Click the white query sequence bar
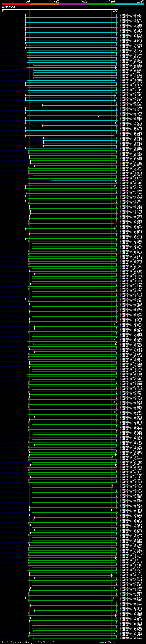Screen dimensions: 146x644 click(60, 10)
